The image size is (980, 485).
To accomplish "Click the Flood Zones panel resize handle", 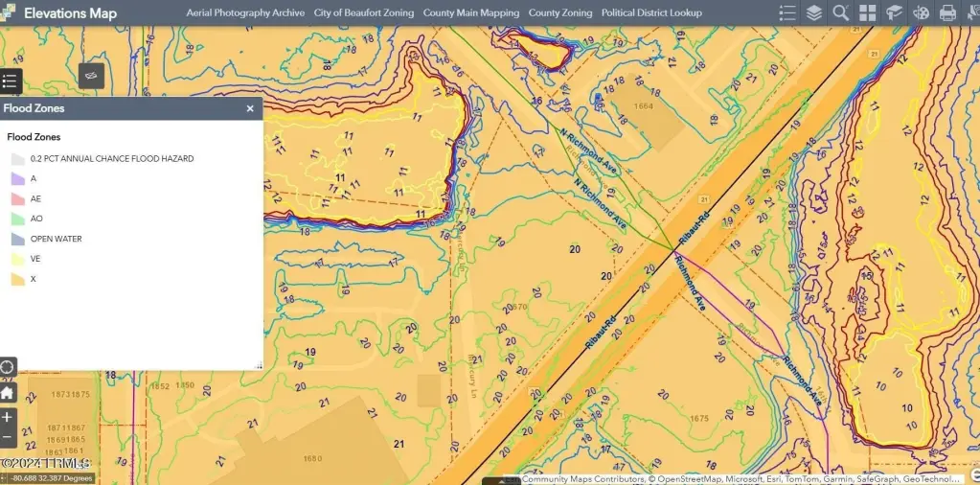I will 258,365.
